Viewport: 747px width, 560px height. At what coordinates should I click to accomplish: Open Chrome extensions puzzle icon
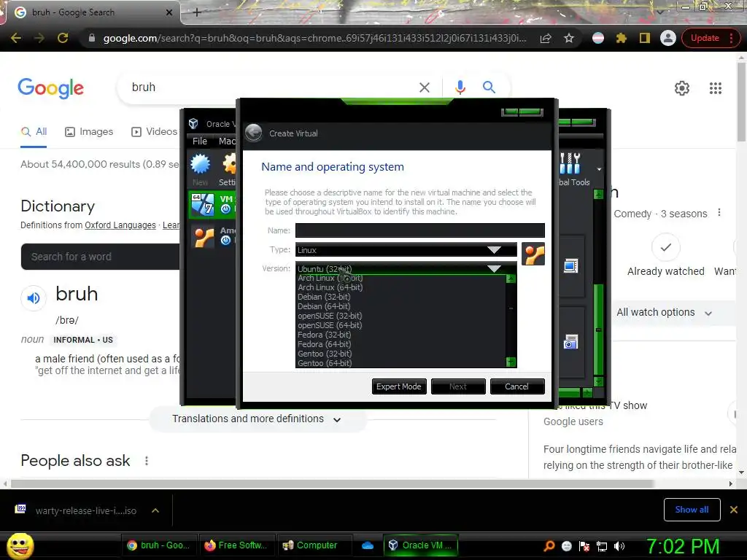tap(621, 38)
